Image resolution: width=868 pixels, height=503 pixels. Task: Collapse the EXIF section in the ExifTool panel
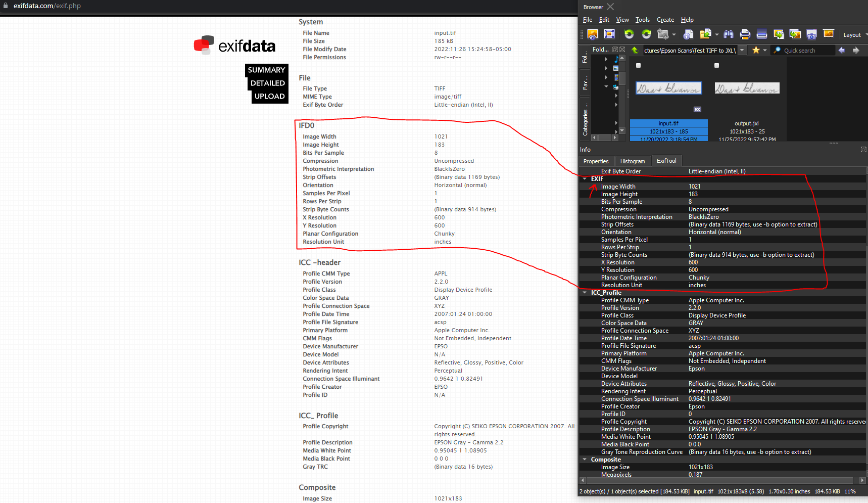585,178
